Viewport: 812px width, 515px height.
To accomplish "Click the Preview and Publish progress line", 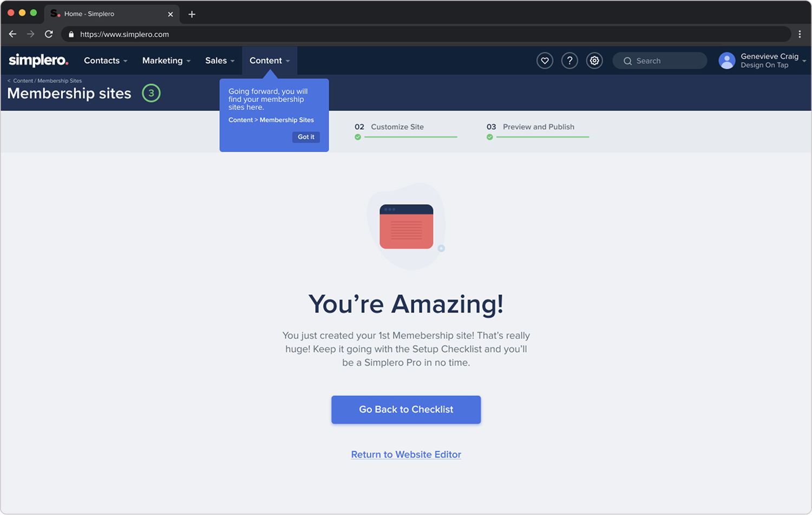I will coord(542,137).
